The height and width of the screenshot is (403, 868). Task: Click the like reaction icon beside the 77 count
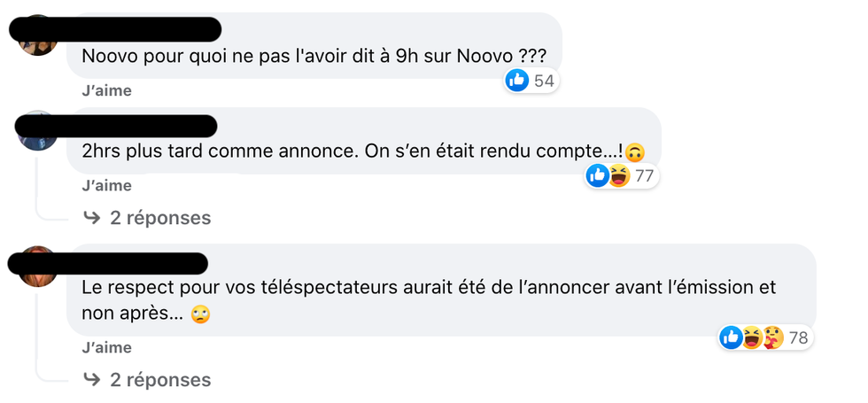(598, 175)
